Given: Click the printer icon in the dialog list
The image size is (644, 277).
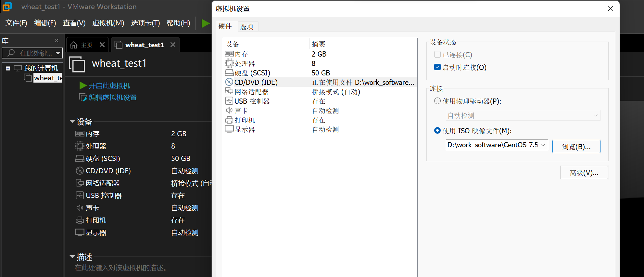Looking at the screenshot, I should [229, 120].
